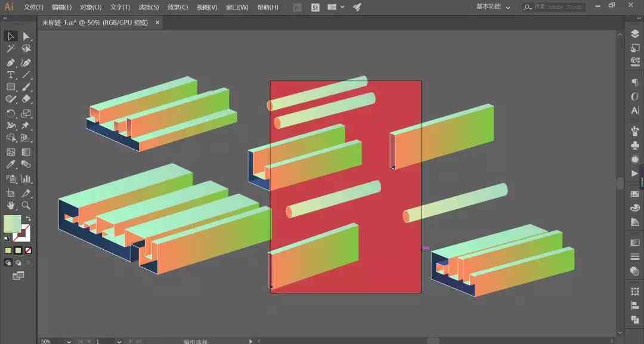
Task: Open the 编辑(E) menu
Action: pyautogui.click(x=61, y=7)
